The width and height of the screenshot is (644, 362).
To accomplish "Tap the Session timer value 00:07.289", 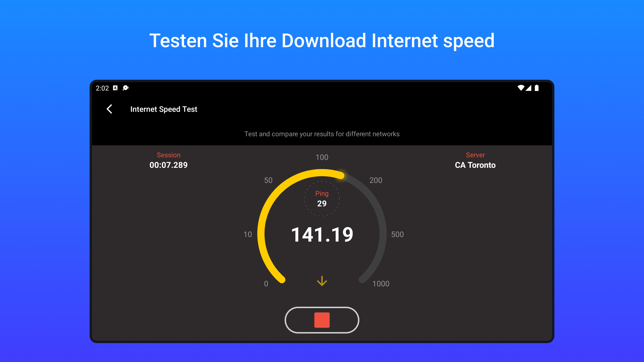I will coord(168,165).
